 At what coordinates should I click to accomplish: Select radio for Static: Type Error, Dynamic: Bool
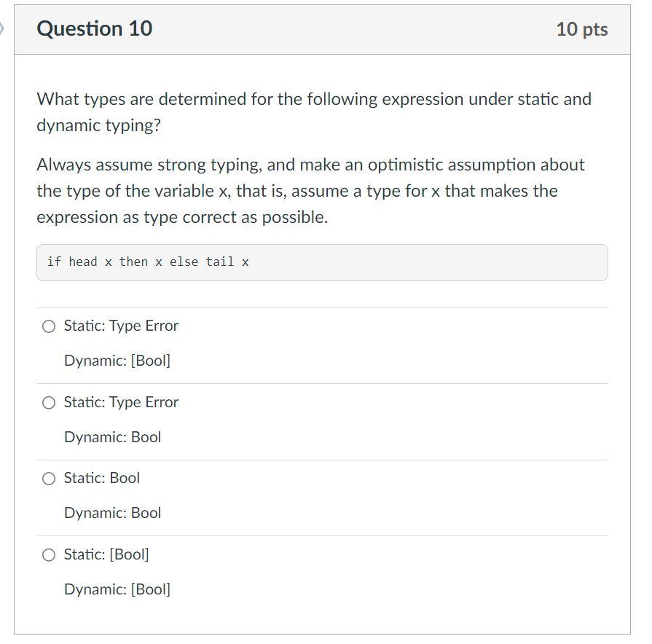click(x=49, y=402)
